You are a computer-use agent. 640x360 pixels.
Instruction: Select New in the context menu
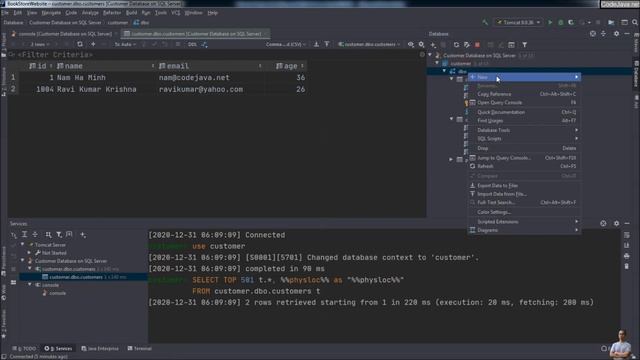(524, 77)
